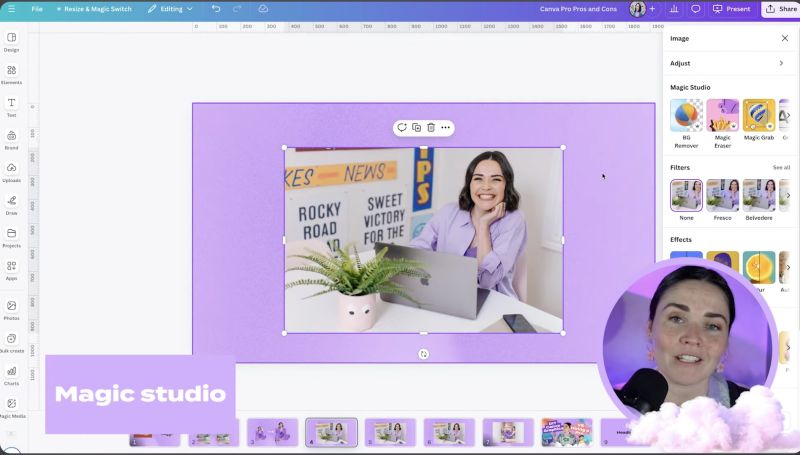Image resolution: width=800 pixels, height=455 pixels.
Task: Apply the Belvedere filter
Action: 759,199
